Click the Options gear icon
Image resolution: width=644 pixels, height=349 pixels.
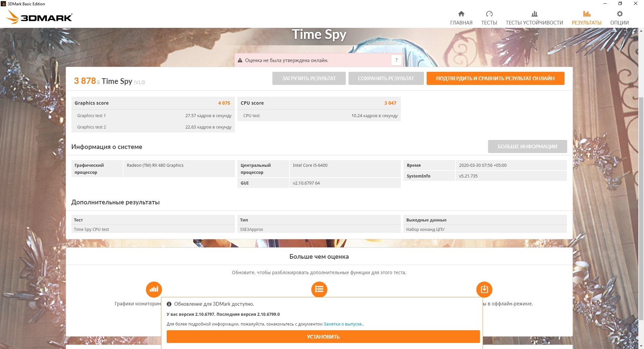click(620, 14)
